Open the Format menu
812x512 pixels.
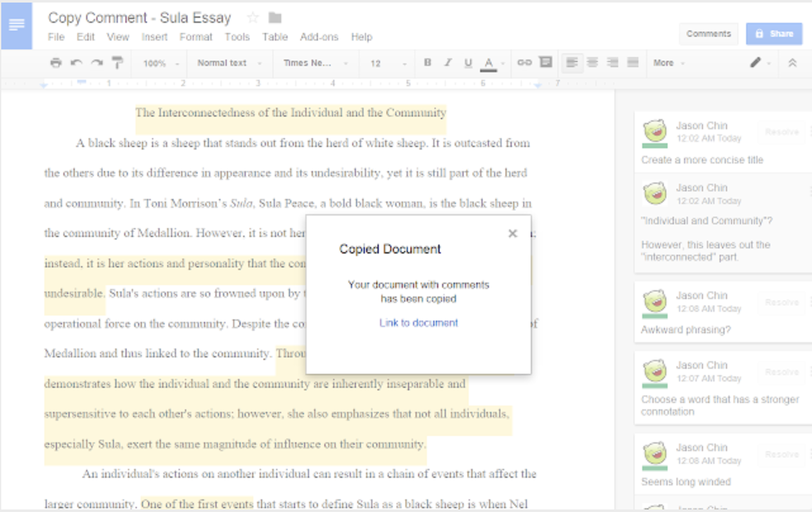196,37
